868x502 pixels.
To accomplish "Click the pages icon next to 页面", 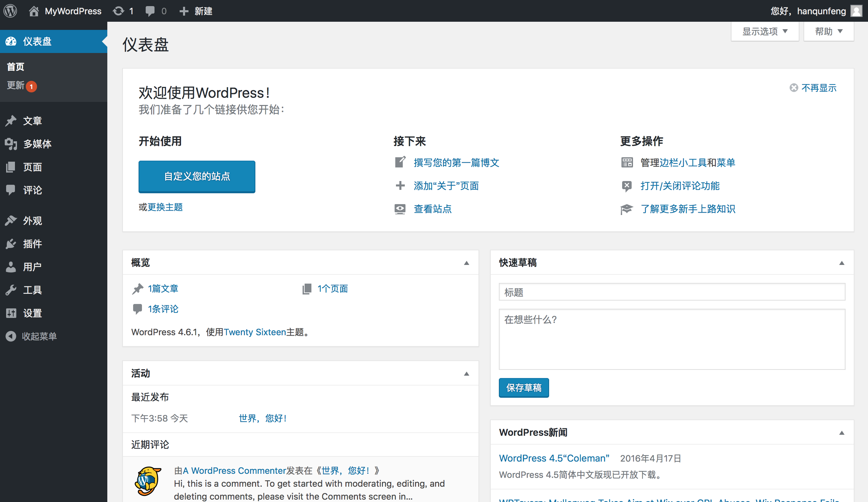I will pyautogui.click(x=11, y=167).
